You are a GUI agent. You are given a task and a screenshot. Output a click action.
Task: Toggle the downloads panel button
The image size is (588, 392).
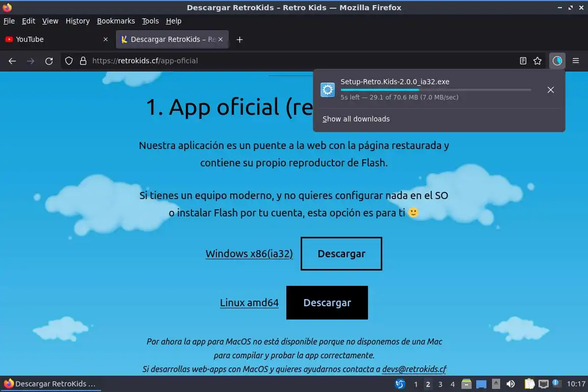[557, 61]
